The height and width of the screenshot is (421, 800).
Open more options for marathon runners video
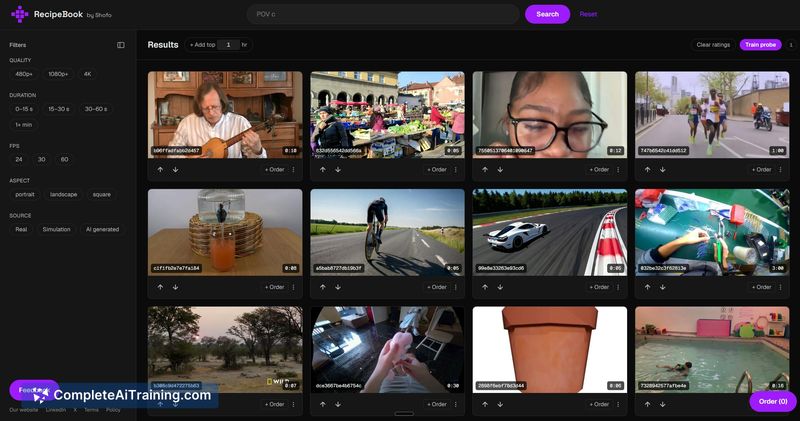(x=781, y=169)
